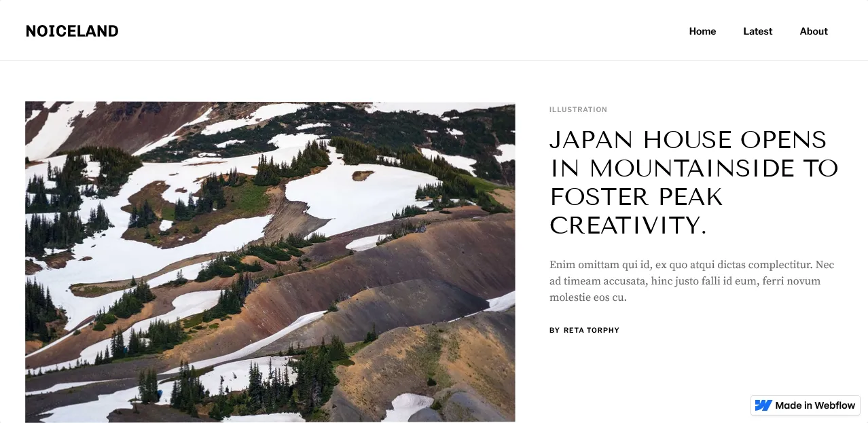
Task: Click the 'BY' label before author name
Action: (554, 331)
